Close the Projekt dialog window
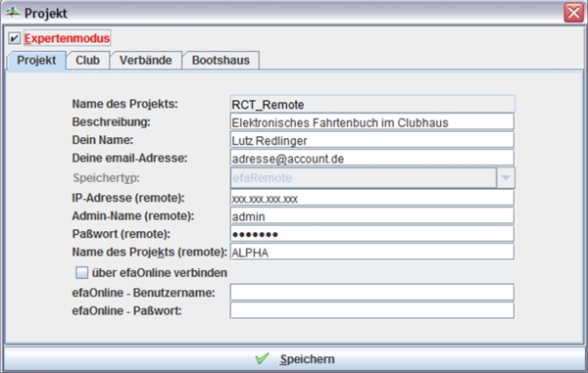Screen dimensions: 588x373 [573, 13]
